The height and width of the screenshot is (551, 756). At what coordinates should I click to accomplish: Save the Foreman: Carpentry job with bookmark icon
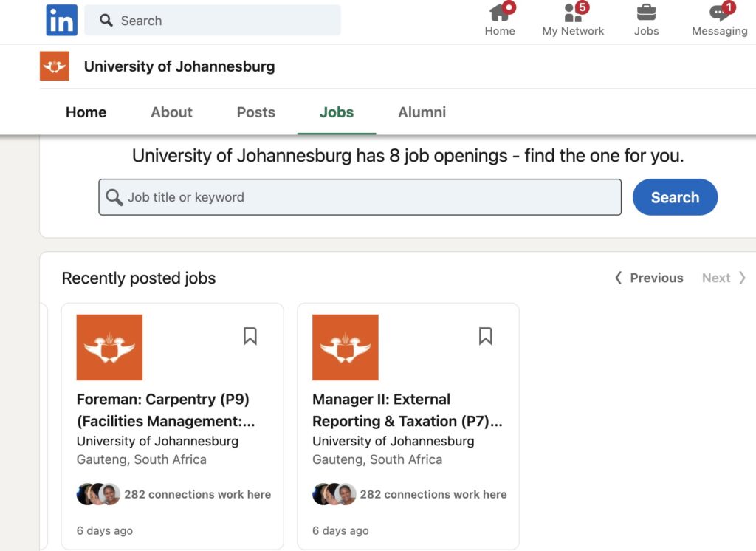click(x=250, y=336)
